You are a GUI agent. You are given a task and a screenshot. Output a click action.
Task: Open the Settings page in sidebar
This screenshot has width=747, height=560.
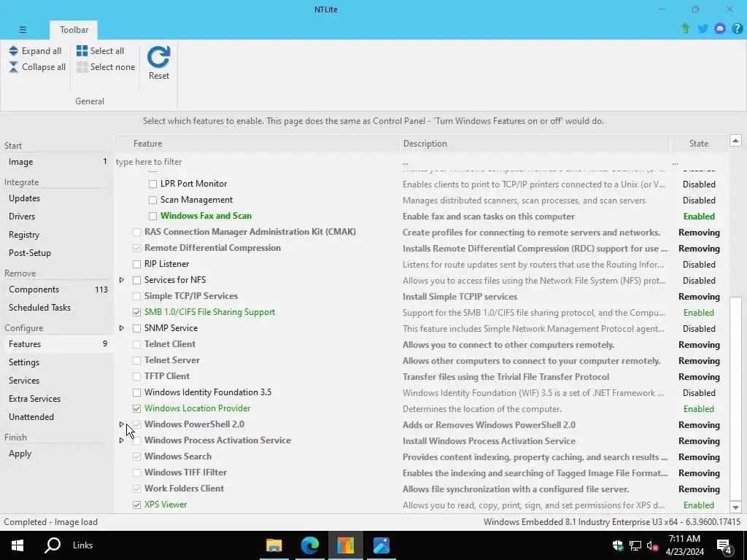(x=57, y=362)
